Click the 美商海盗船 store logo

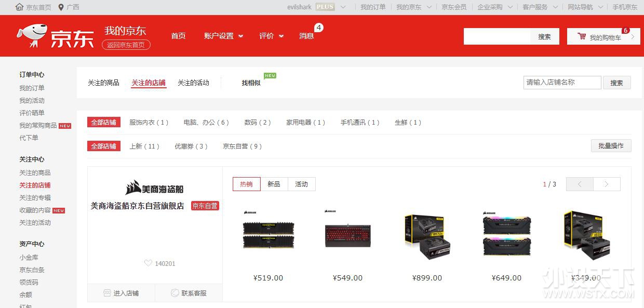155,188
